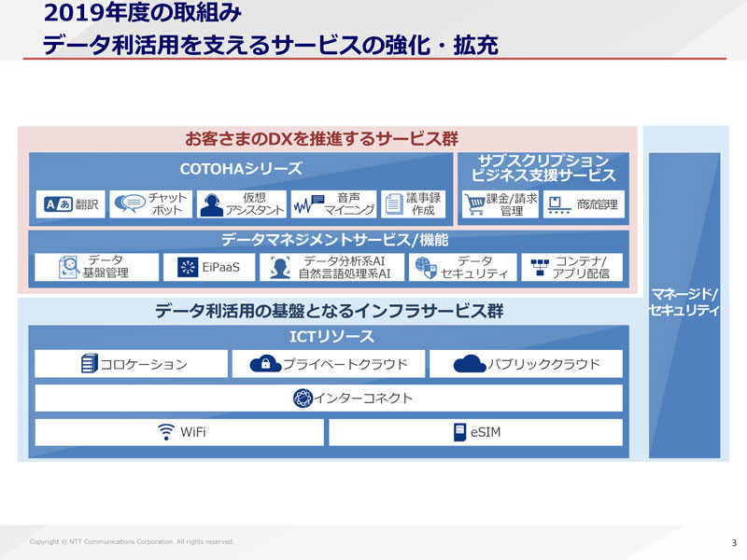The height and width of the screenshot is (560, 747).
Task: Click the private cloud lock icon
Action: pos(265,363)
